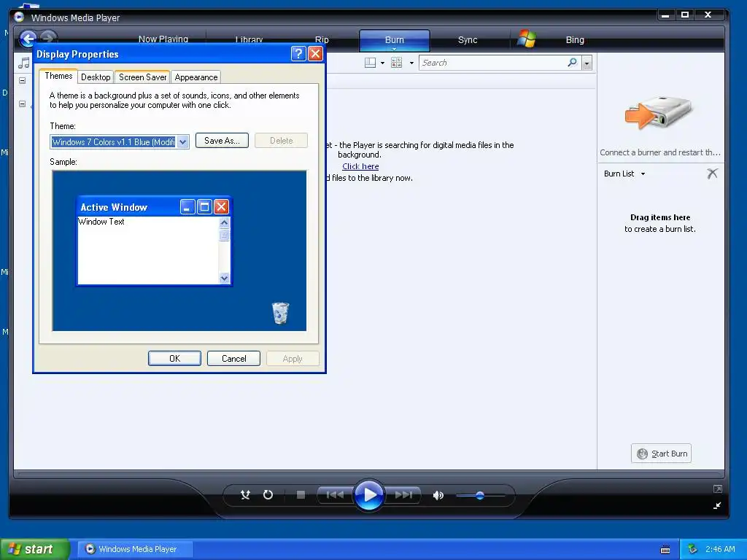The width and height of the screenshot is (747, 560).
Task: Click Recycle Bin icon in theme sample
Action: click(280, 313)
